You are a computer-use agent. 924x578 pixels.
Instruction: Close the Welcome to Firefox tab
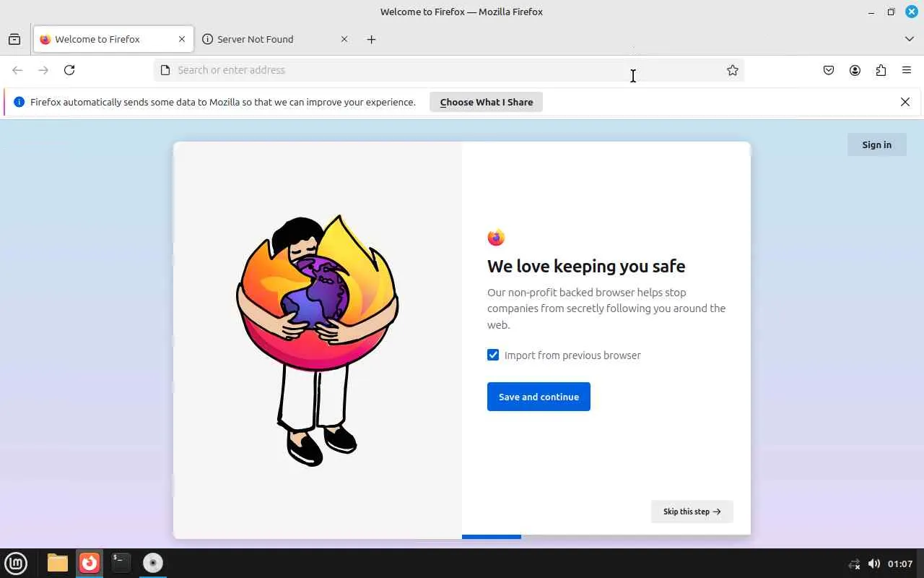click(182, 39)
